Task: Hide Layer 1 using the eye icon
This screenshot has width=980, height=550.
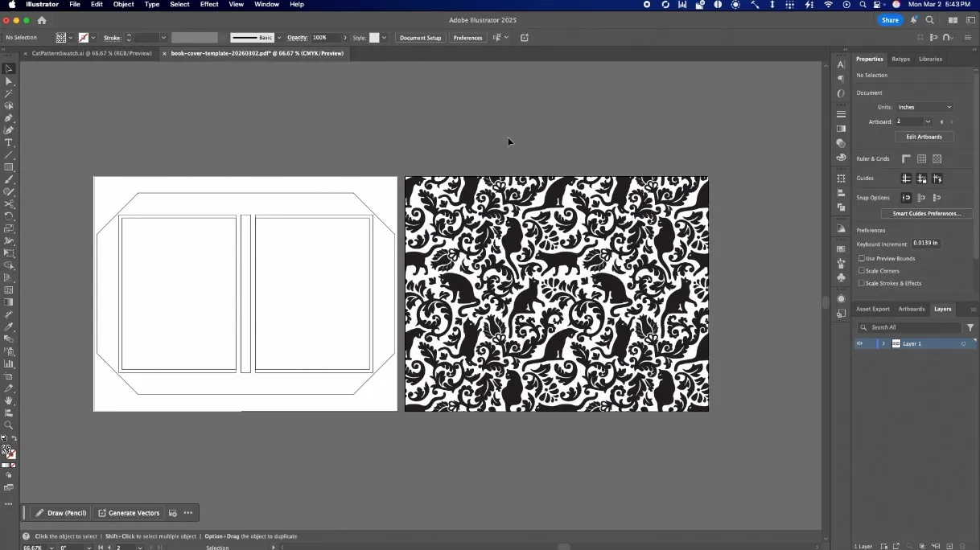Action: [x=859, y=343]
